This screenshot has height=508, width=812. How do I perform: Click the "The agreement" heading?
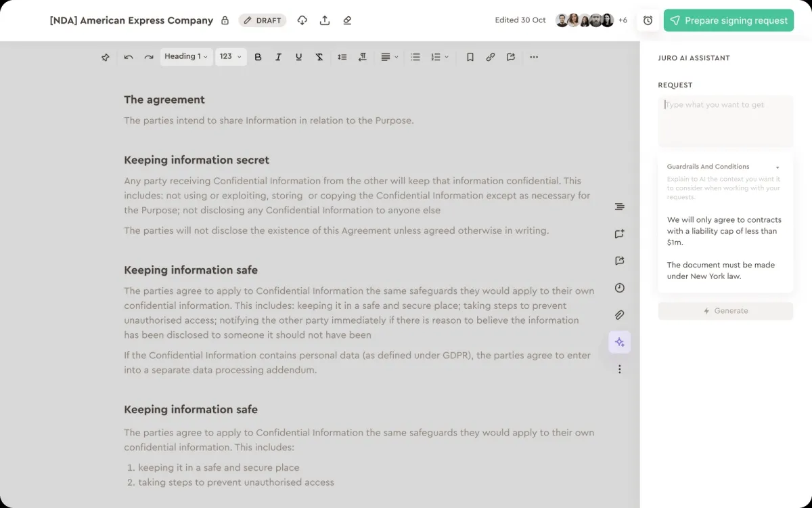[164, 100]
